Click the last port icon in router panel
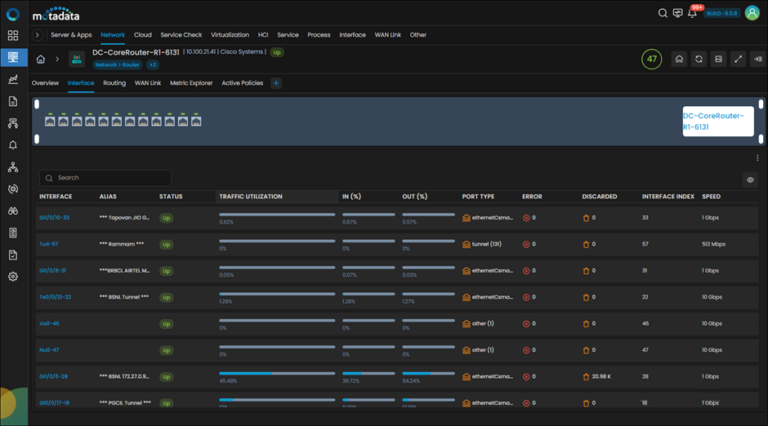Viewport: 768px width, 426px height. click(x=196, y=121)
